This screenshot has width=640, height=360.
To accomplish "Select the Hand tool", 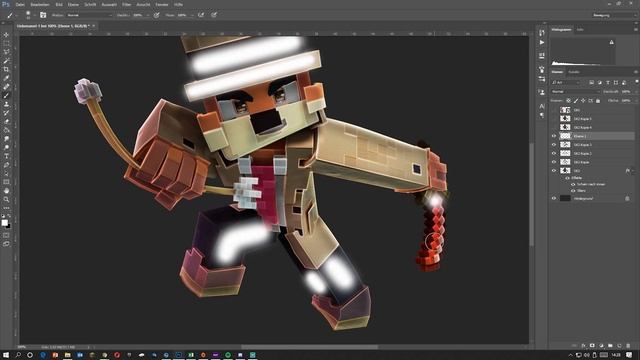I will pos(6,191).
